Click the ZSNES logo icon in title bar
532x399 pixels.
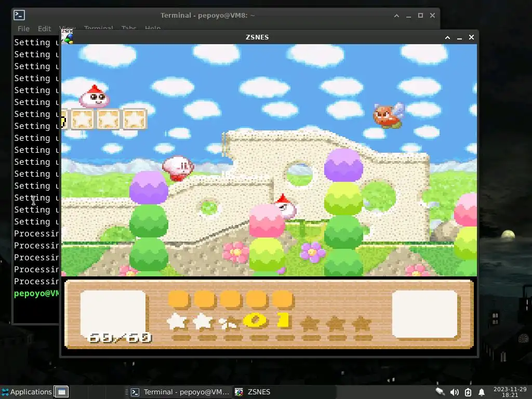click(x=68, y=37)
